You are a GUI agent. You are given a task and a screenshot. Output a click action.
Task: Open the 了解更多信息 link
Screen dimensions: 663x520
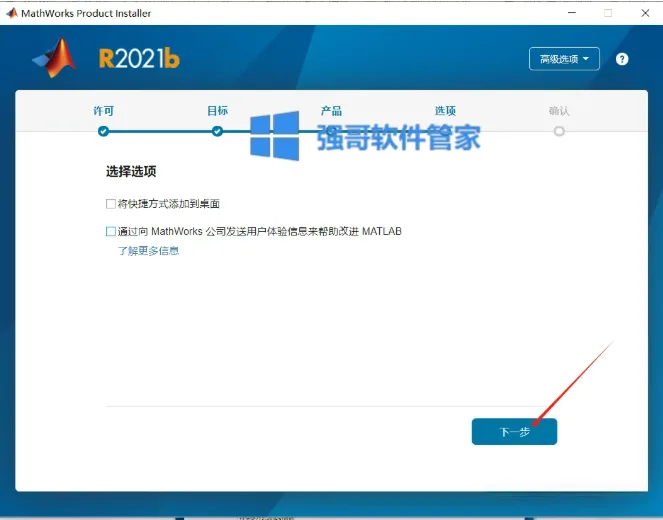pos(148,251)
